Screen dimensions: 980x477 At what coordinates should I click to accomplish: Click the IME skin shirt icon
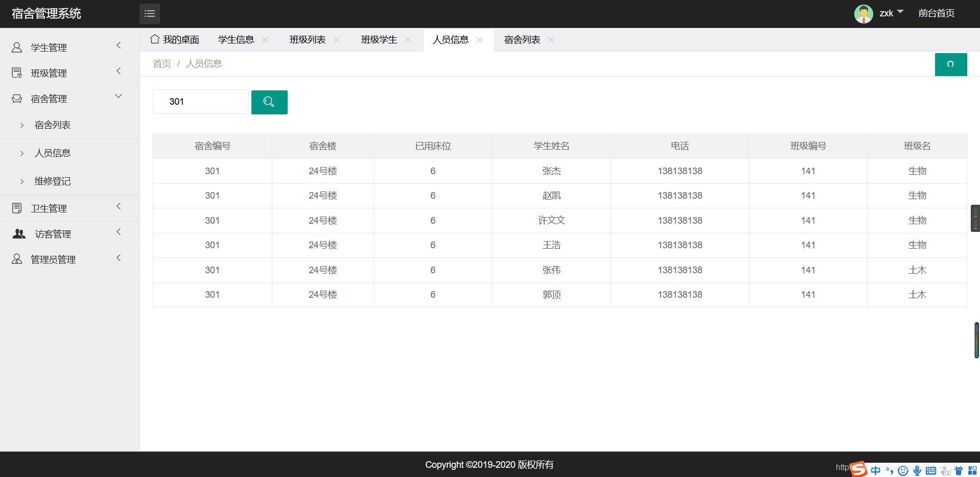pyautogui.click(x=959, y=470)
